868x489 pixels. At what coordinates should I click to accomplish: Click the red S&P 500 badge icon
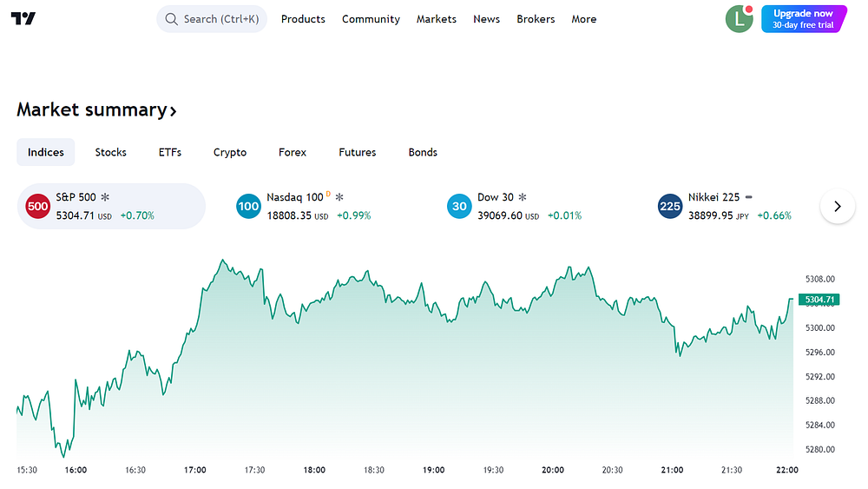[x=37, y=207]
